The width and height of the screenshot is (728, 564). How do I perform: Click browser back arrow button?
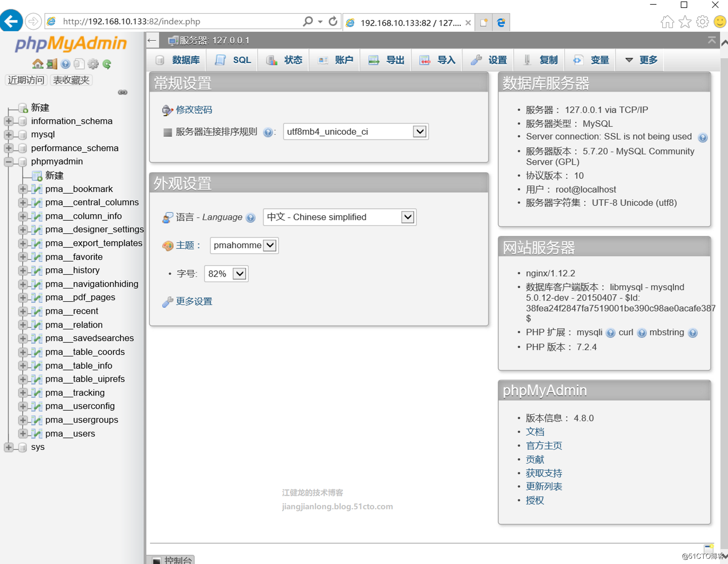[11, 20]
